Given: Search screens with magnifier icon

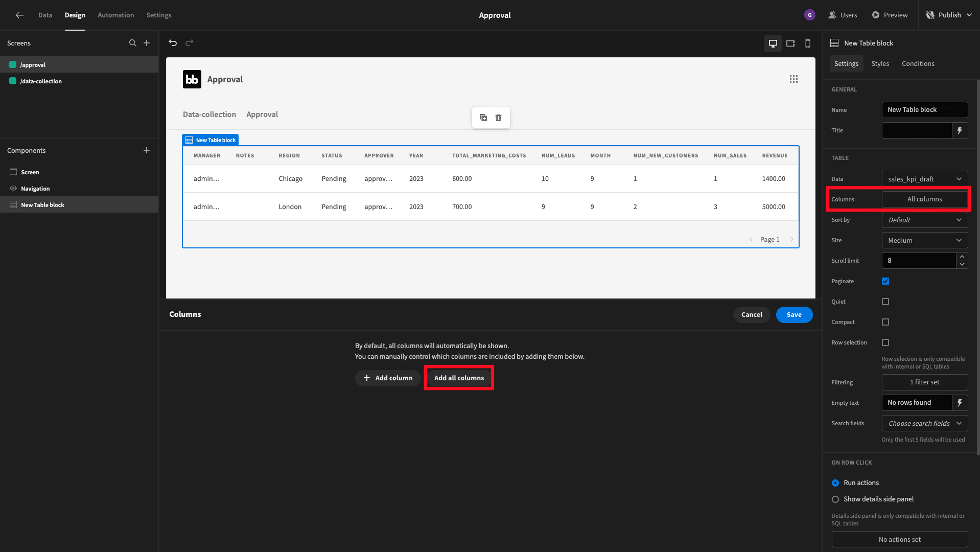Looking at the screenshot, I should pos(133,43).
